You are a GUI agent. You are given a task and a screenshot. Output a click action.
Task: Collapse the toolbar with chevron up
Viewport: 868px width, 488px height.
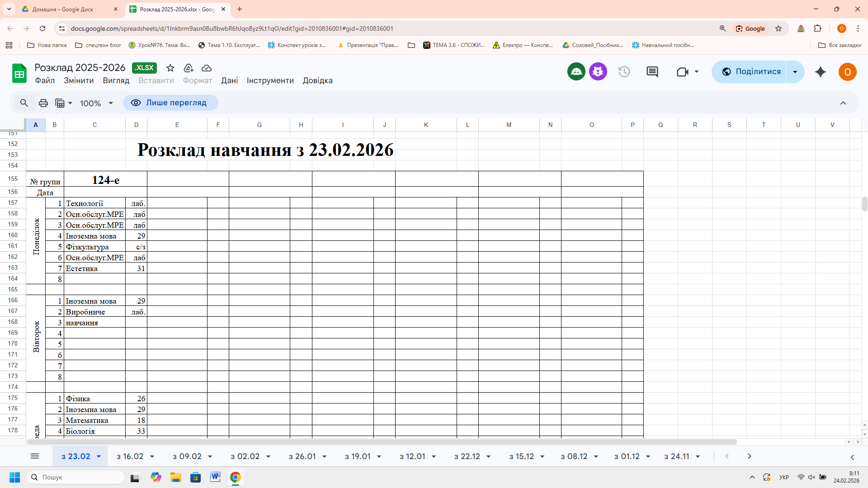click(x=843, y=103)
